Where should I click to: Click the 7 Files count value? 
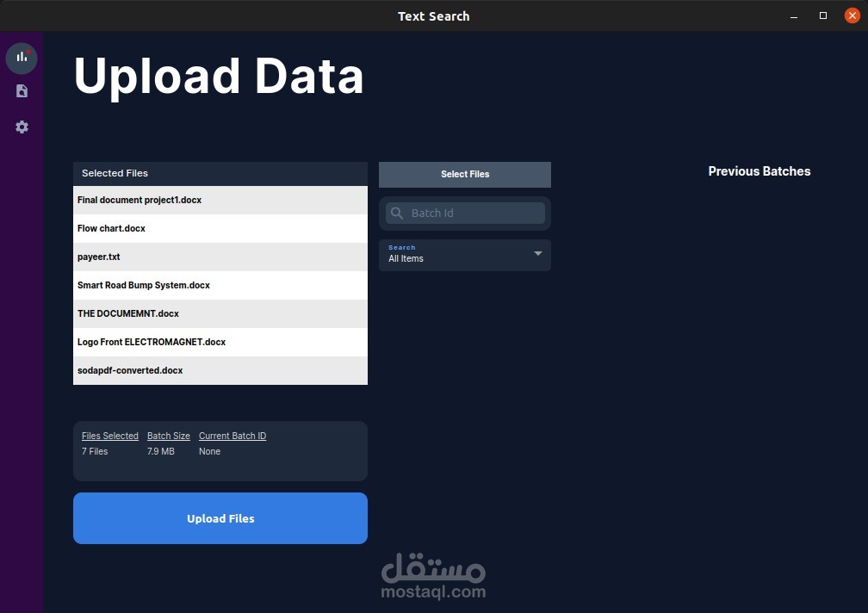[x=95, y=451]
